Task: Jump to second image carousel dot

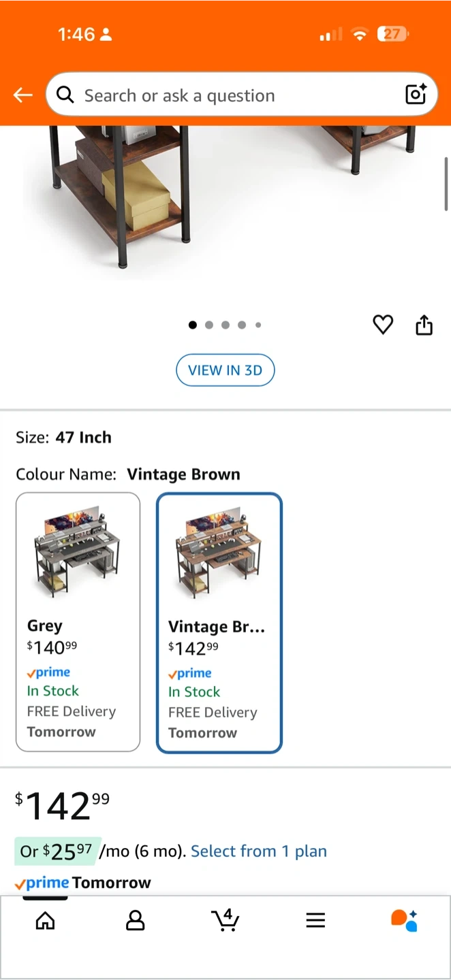Action: (209, 325)
